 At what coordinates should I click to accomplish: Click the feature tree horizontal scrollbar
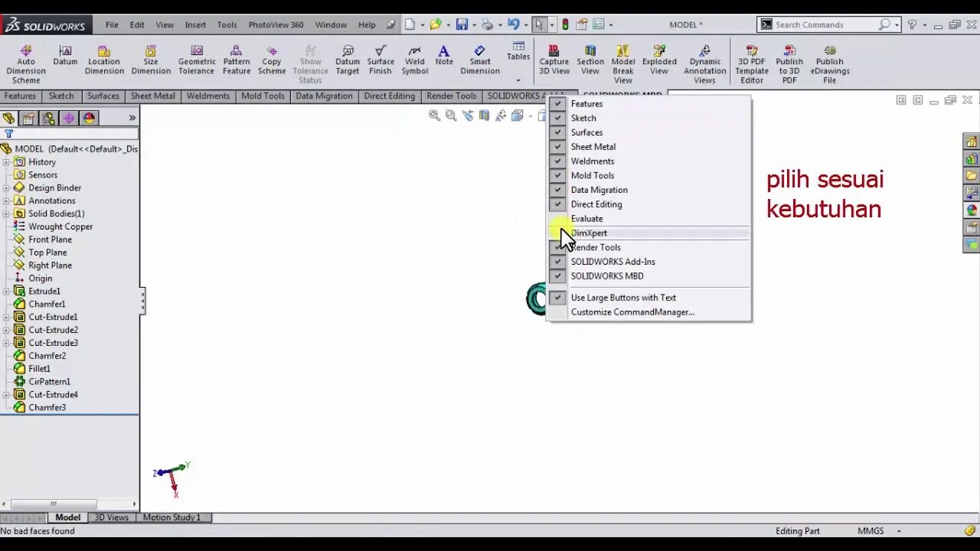pyautogui.click(x=69, y=504)
